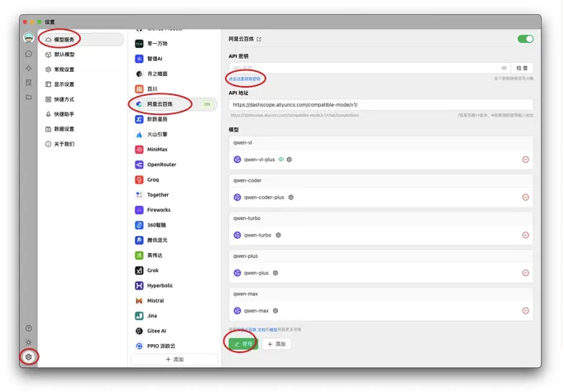Select the 火山引擎 provider
564x392 pixels.
coord(174,134)
